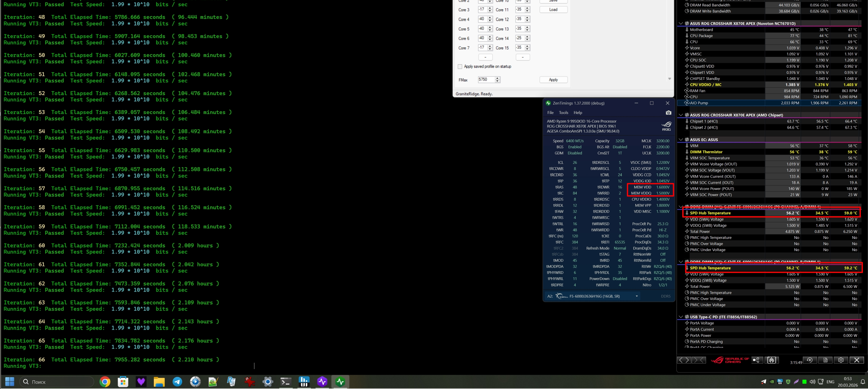Collapse the ASUS EC: ASUS group
The width and height of the screenshot is (868, 389).
pyautogui.click(x=681, y=140)
